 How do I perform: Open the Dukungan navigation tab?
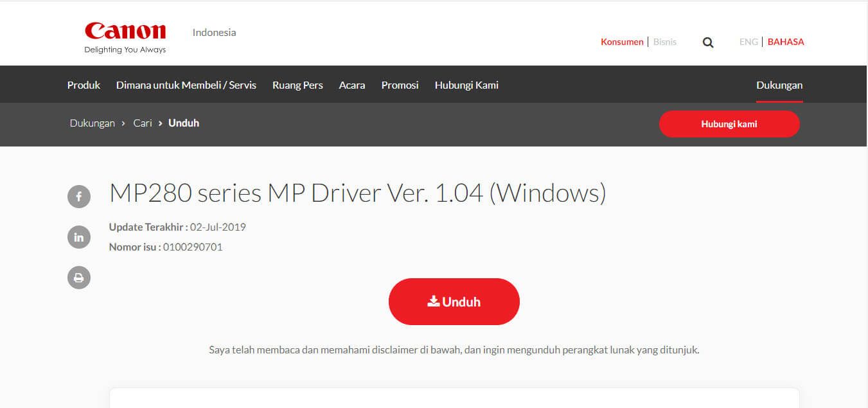coord(779,85)
